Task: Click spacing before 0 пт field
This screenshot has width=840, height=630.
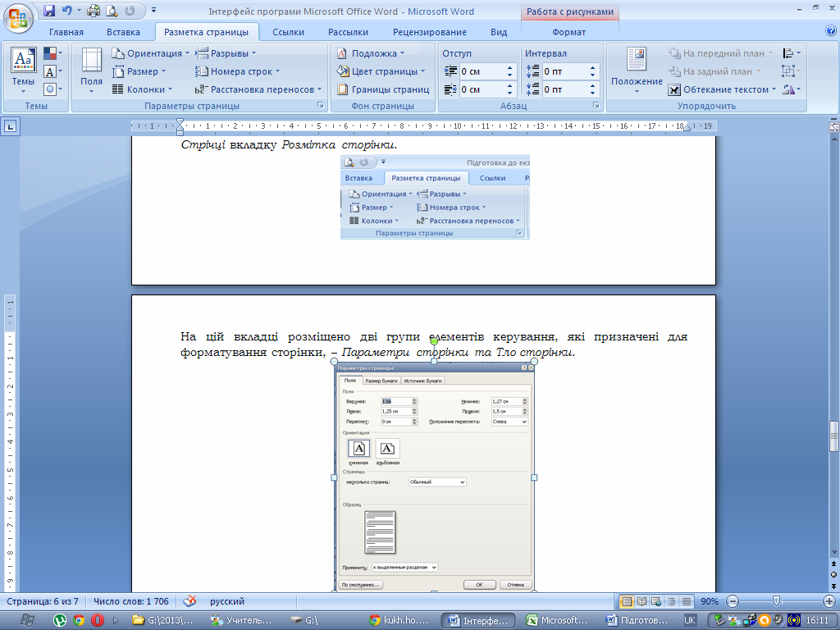Action: point(564,71)
